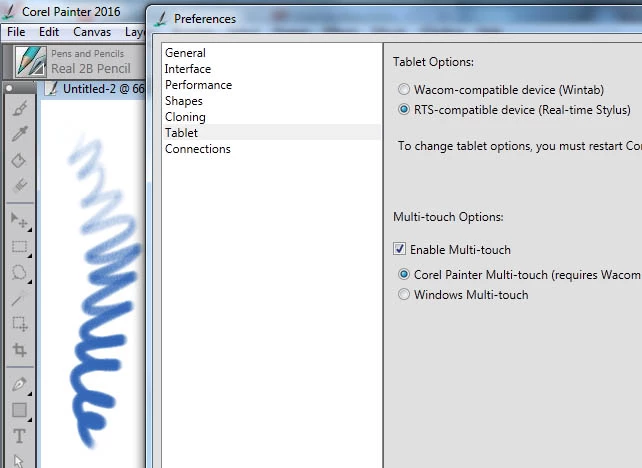This screenshot has width=642, height=468.
Task: Click the Real 2B Pencil brush variant
Action: 90,69
